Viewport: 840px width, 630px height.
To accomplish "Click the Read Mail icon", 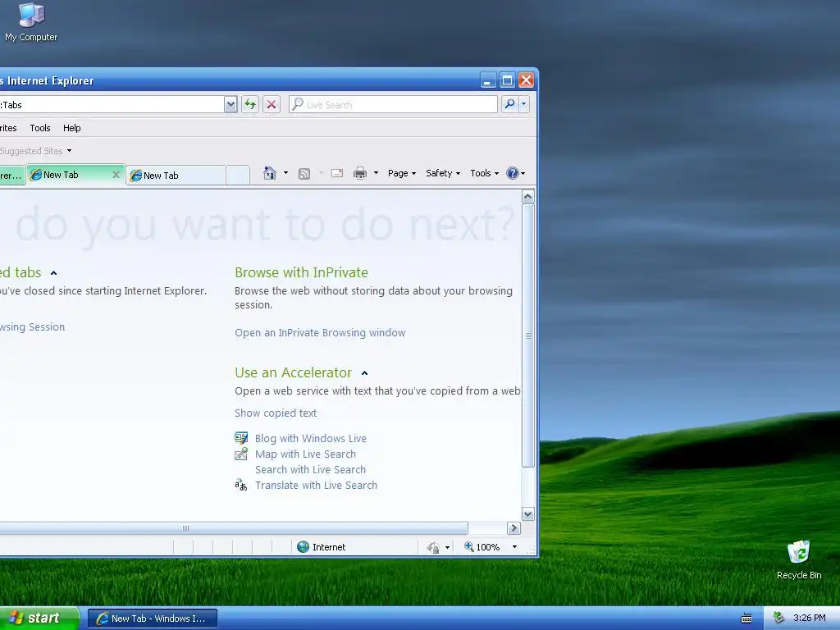I will (337, 173).
